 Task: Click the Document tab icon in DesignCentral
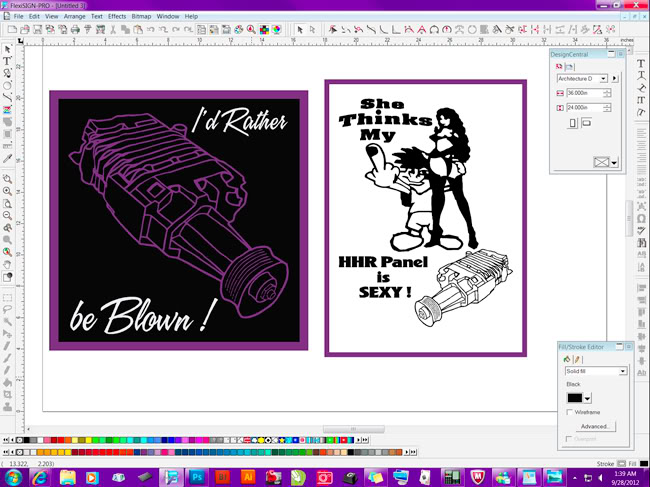click(x=570, y=67)
